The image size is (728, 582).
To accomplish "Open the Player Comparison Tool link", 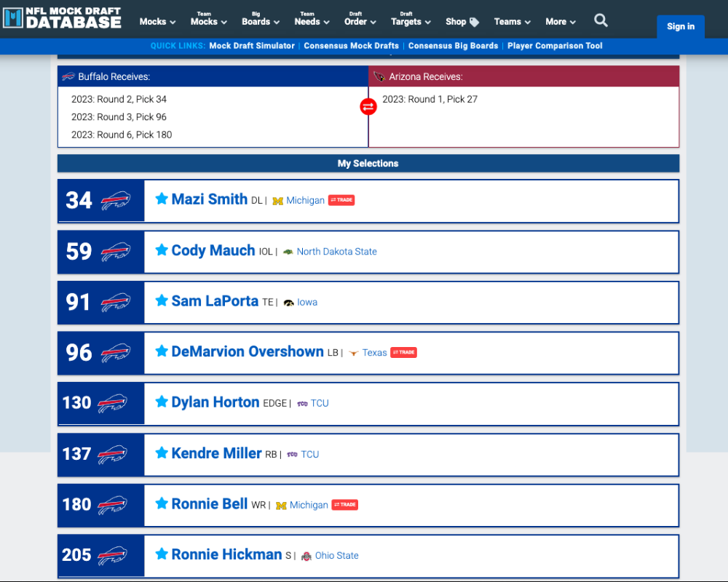I will pyautogui.click(x=555, y=46).
